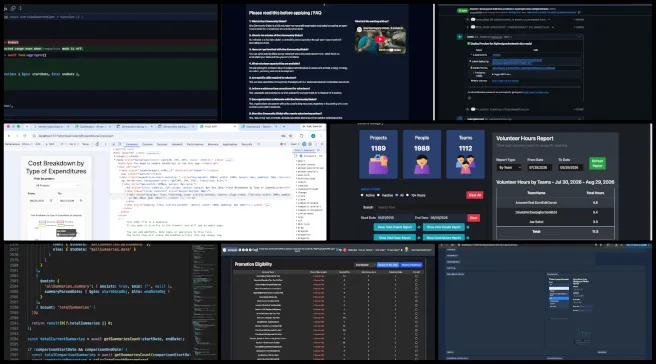656x364 pixels.
Task: Click the Total row in hours table
Action: 555,231
